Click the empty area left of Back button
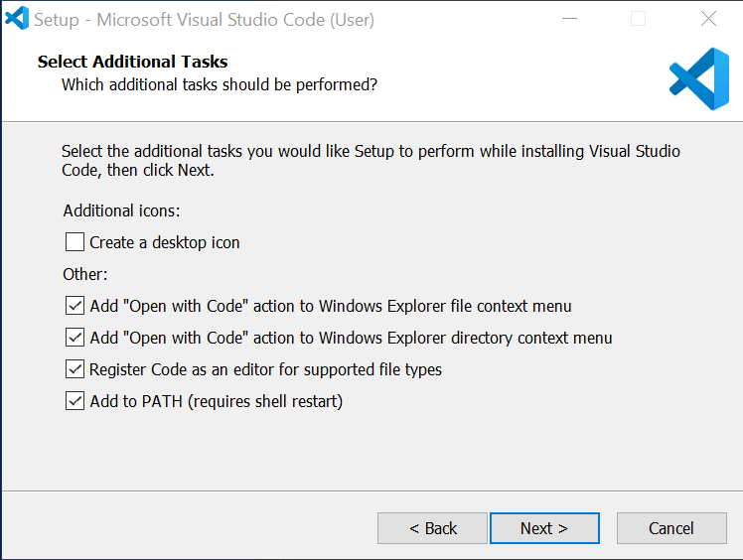 point(199,528)
